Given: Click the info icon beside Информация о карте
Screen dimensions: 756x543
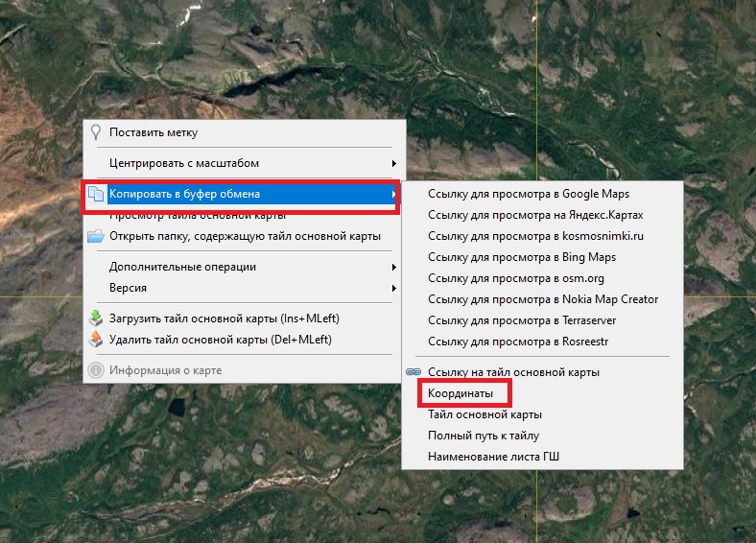Looking at the screenshot, I should tap(95, 370).
